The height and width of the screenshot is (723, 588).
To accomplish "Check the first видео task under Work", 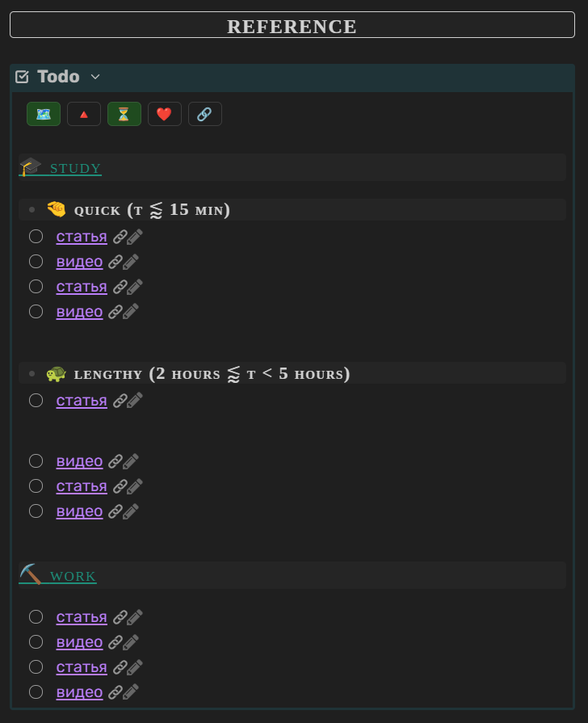I will pos(36,642).
